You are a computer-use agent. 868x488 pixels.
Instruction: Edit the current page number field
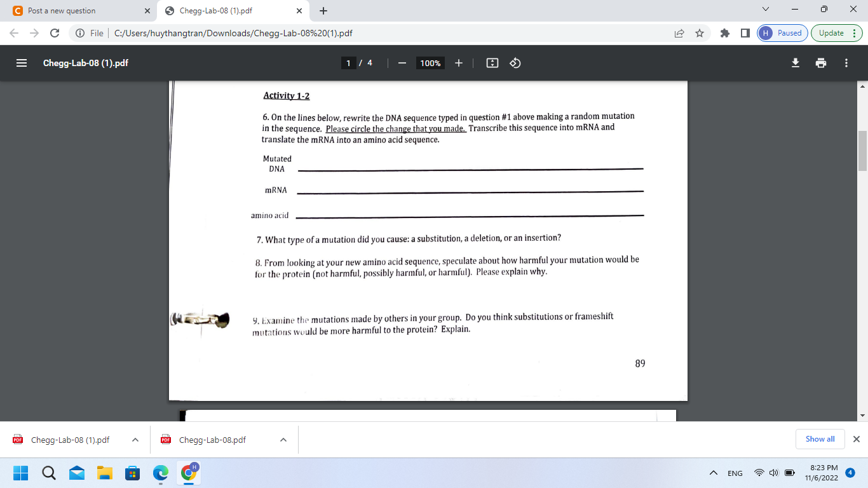[x=349, y=63]
